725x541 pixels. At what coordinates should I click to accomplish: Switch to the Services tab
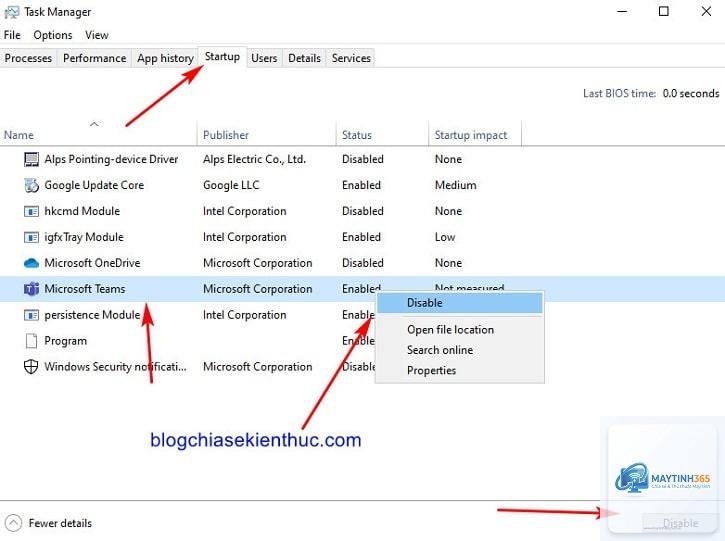351,58
